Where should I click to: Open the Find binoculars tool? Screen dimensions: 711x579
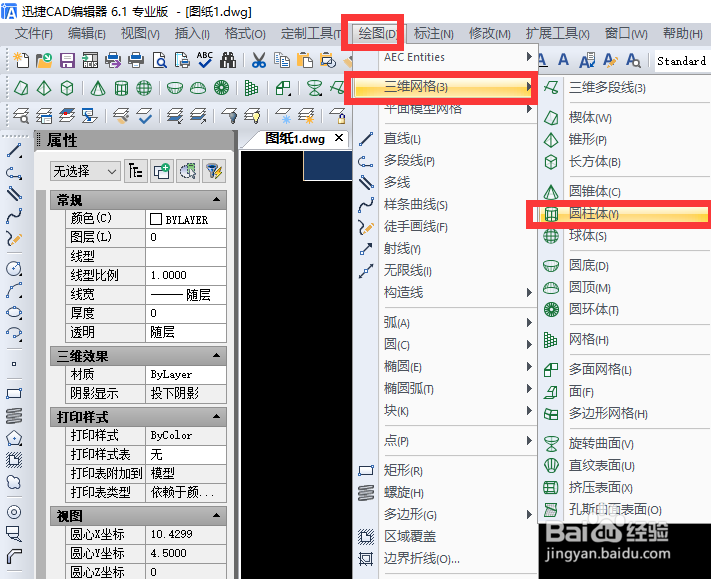point(228,60)
